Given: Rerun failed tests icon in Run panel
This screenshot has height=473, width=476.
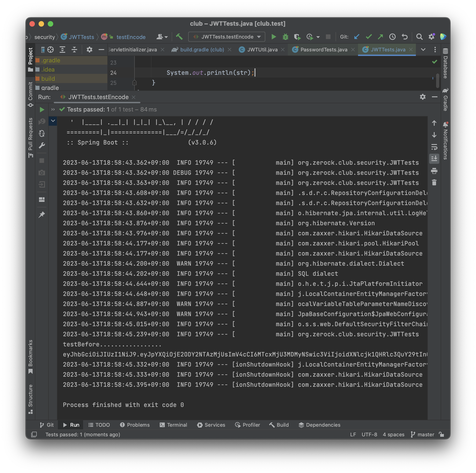Looking at the screenshot, I should click(x=42, y=121).
